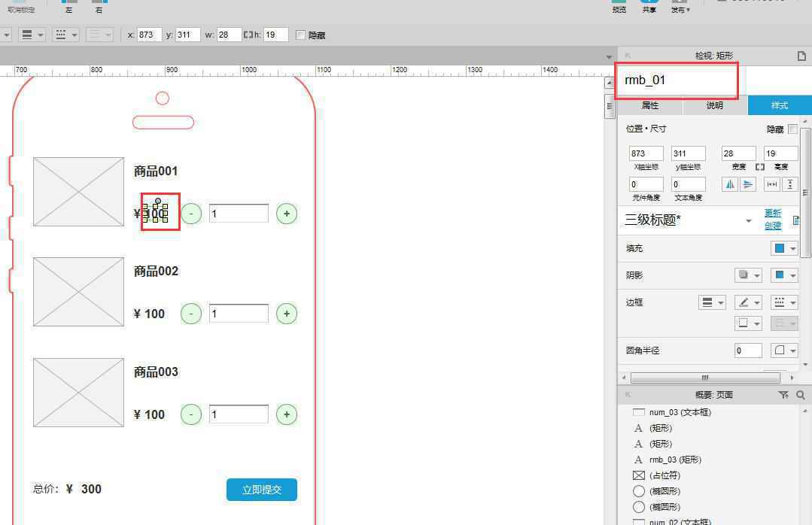Click the canvas vertical scrollbar thumb
This screenshot has height=525, width=812.
(x=610, y=105)
